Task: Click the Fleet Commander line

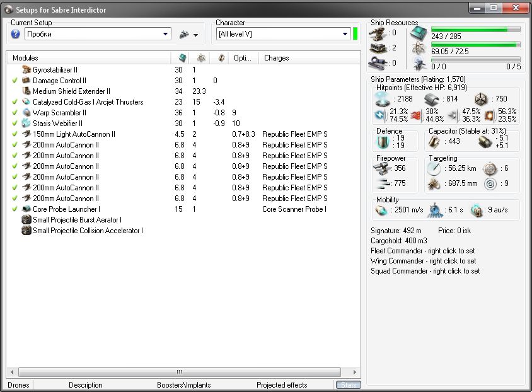Action: click(x=423, y=251)
